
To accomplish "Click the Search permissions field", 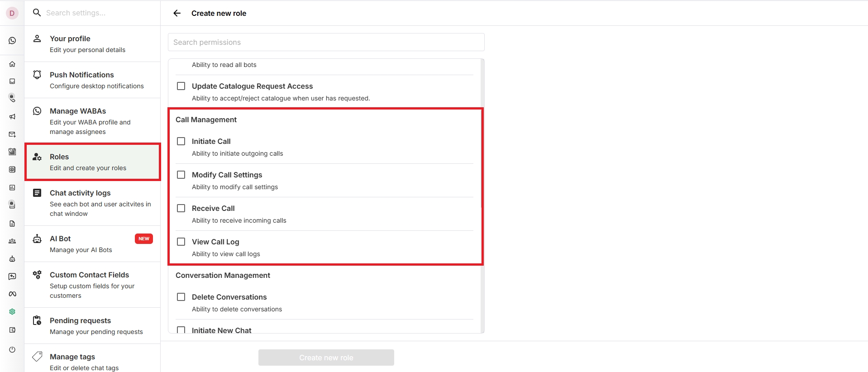I will (326, 42).
